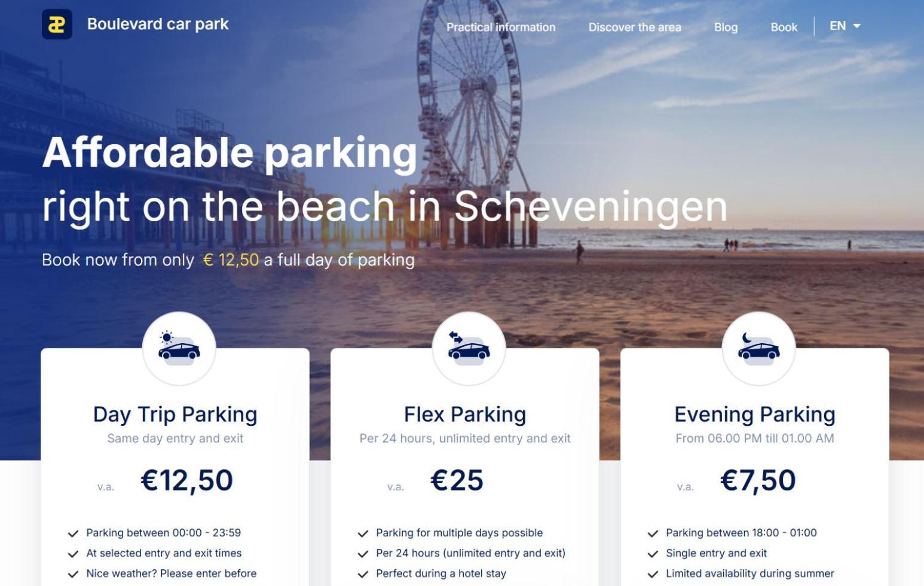
Task: Click the Day Trip Parking sun-car icon
Action: coord(179,348)
